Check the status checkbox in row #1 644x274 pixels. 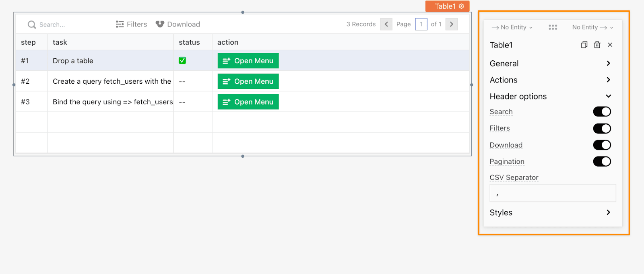[182, 60]
